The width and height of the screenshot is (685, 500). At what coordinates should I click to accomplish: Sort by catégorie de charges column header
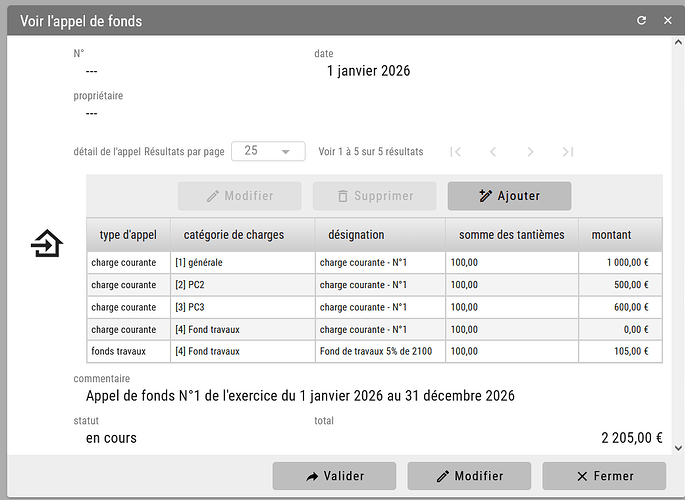pyautogui.click(x=242, y=235)
